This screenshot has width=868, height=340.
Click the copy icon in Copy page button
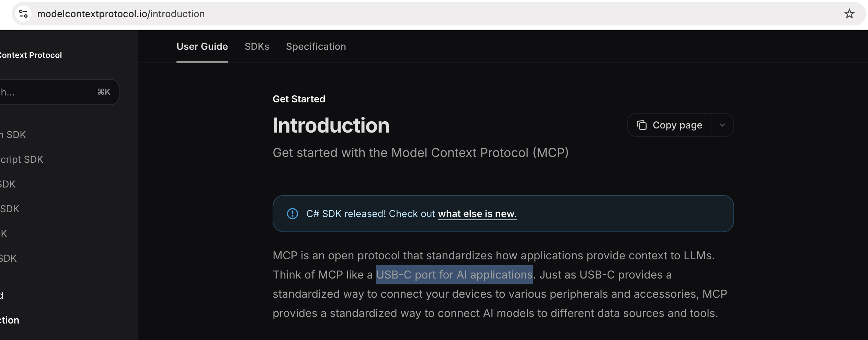coord(641,125)
